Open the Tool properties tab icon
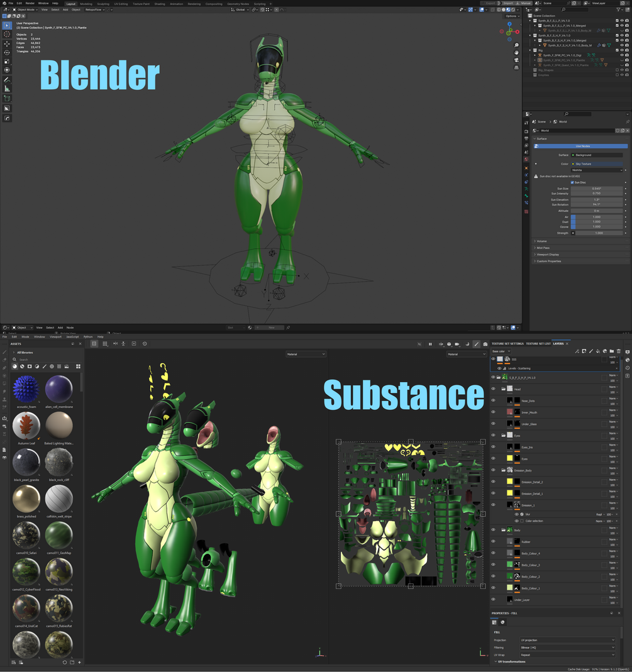This screenshot has width=632, height=672. pos(526,123)
